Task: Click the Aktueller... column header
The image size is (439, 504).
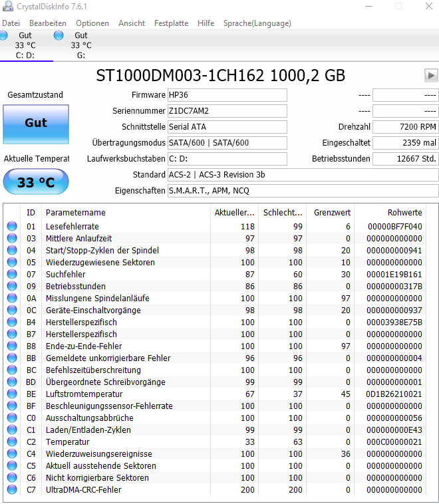Action: 234,213
